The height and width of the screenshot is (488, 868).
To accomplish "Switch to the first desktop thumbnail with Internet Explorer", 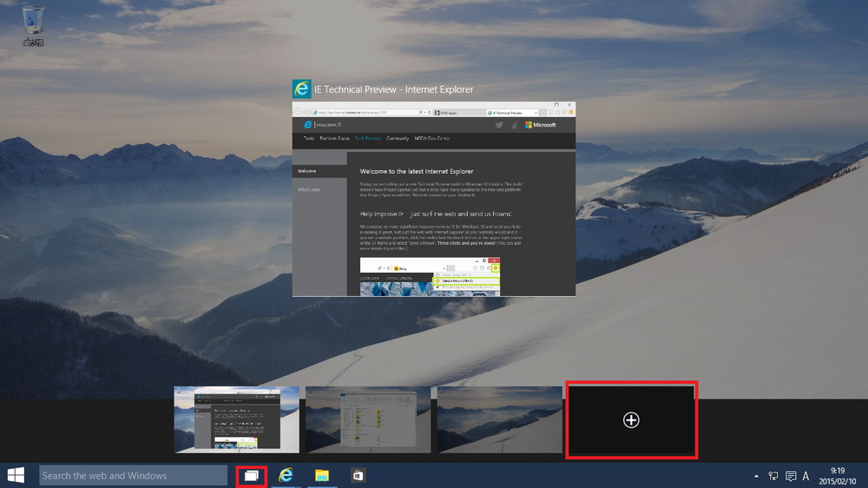I will pyautogui.click(x=236, y=419).
